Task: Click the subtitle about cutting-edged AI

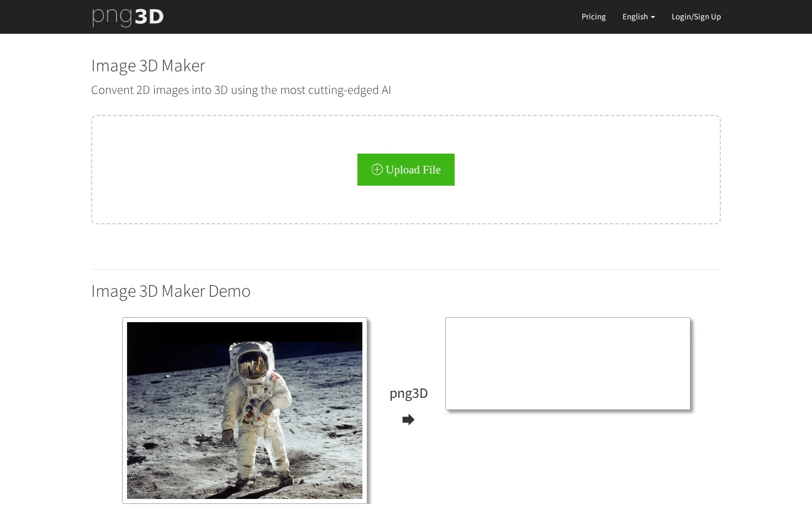Action: point(241,90)
